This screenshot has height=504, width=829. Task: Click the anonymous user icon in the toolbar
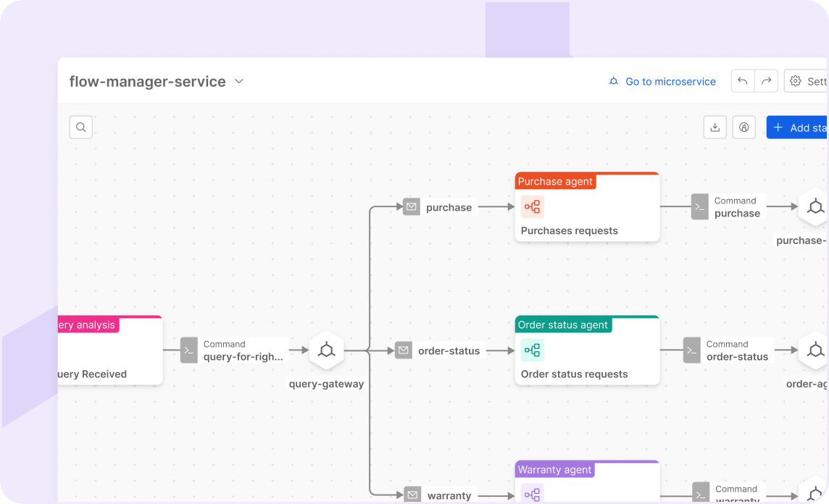(x=743, y=127)
